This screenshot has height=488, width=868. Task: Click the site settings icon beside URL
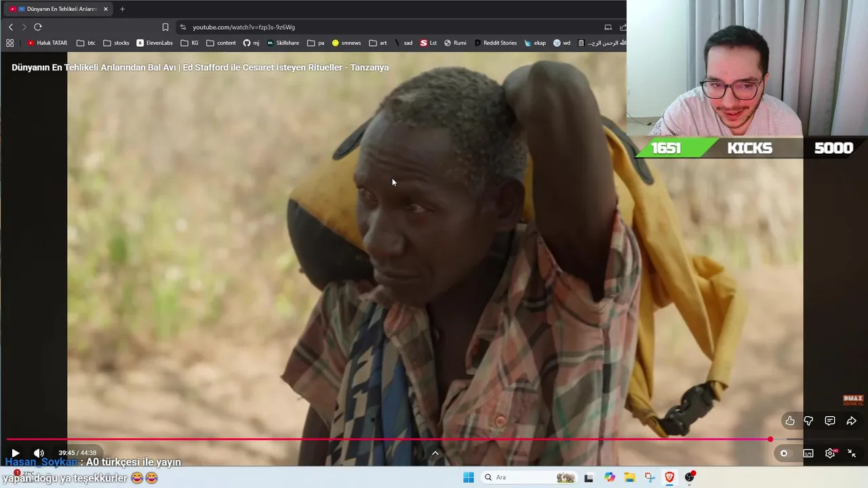[182, 27]
